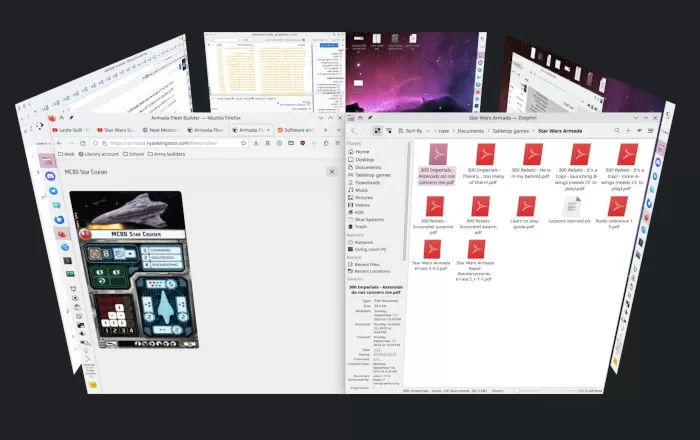Click Tabletop games in the breadcrumb path
The width and height of the screenshot is (700, 440).
click(510, 130)
